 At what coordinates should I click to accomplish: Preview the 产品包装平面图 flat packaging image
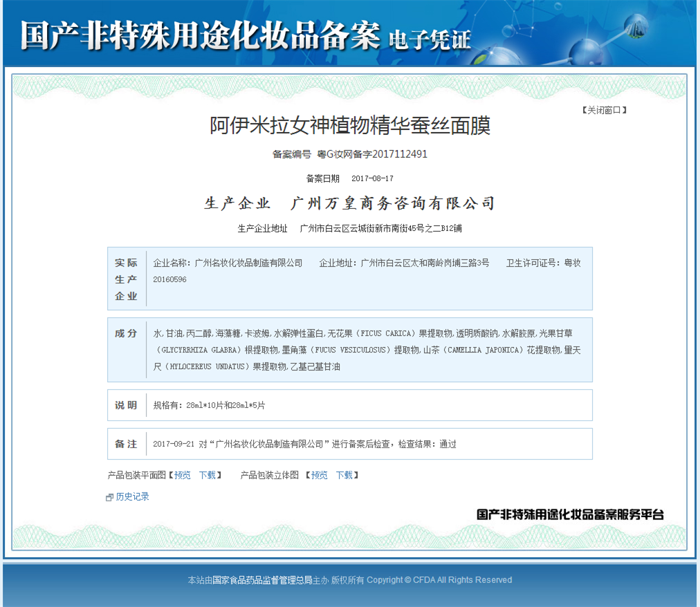[x=182, y=476]
